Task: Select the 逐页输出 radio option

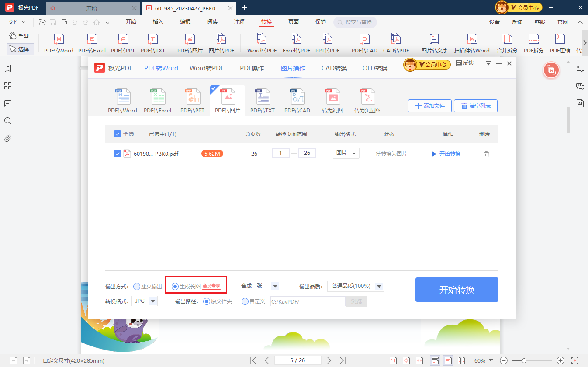Action: click(136, 287)
